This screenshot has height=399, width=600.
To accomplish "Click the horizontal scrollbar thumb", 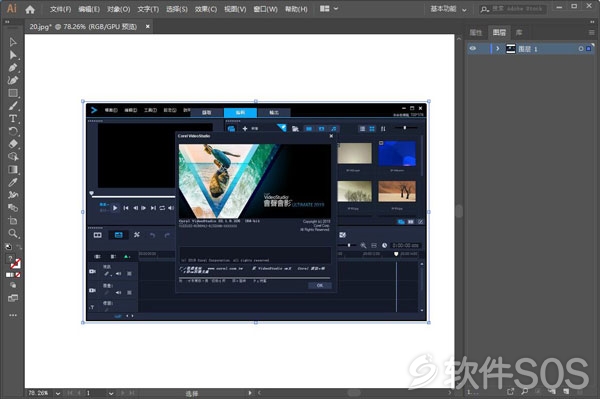I will pyautogui.click(x=354, y=393).
